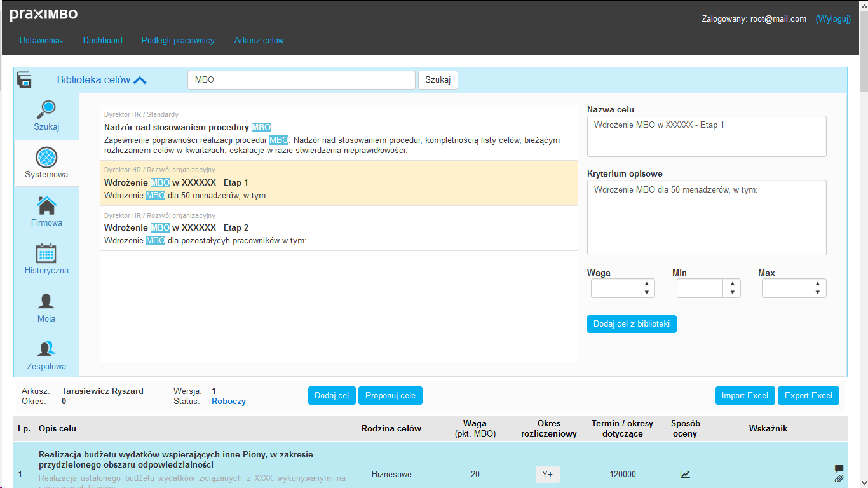Open the Moja personal library
The height and width of the screenshot is (488, 868).
tap(46, 307)
